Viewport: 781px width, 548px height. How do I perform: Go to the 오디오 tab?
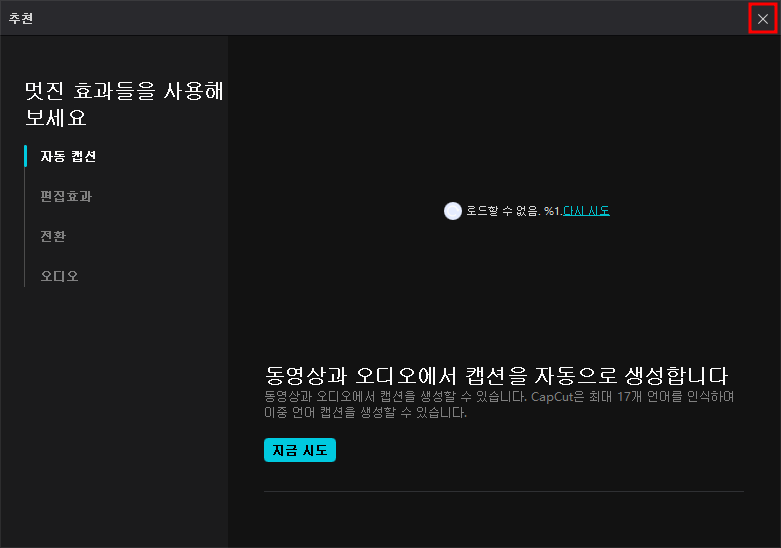[x=59, y=276]
